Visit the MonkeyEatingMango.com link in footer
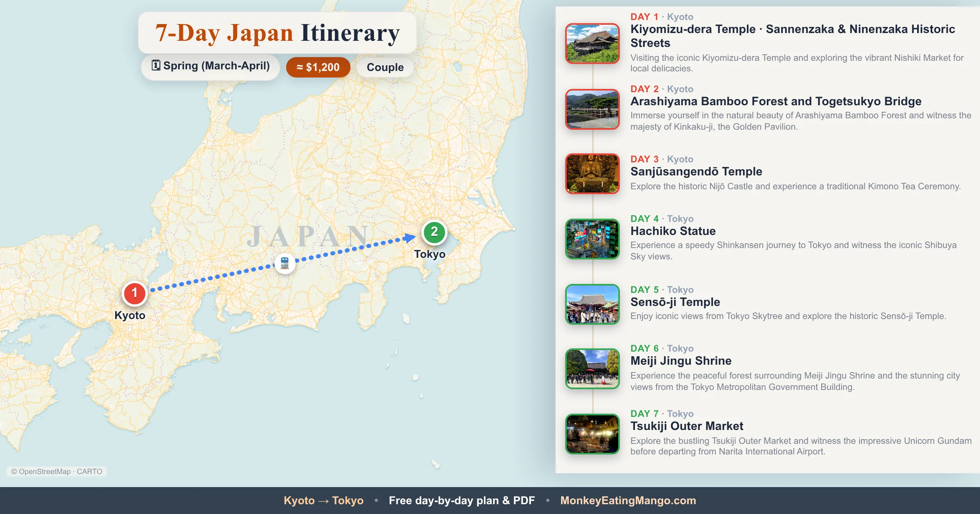The height and width of the screenshot is (514, 980). pyautogui.click(x=628, y=501)
